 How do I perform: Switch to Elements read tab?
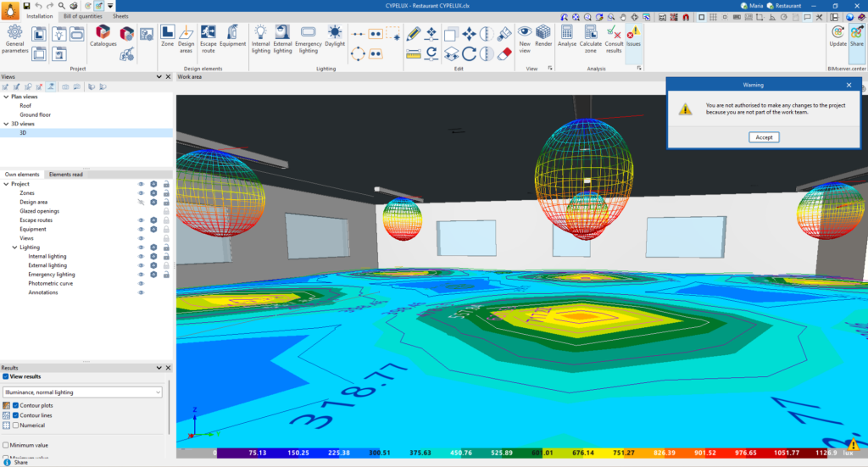tap(66, 174)
